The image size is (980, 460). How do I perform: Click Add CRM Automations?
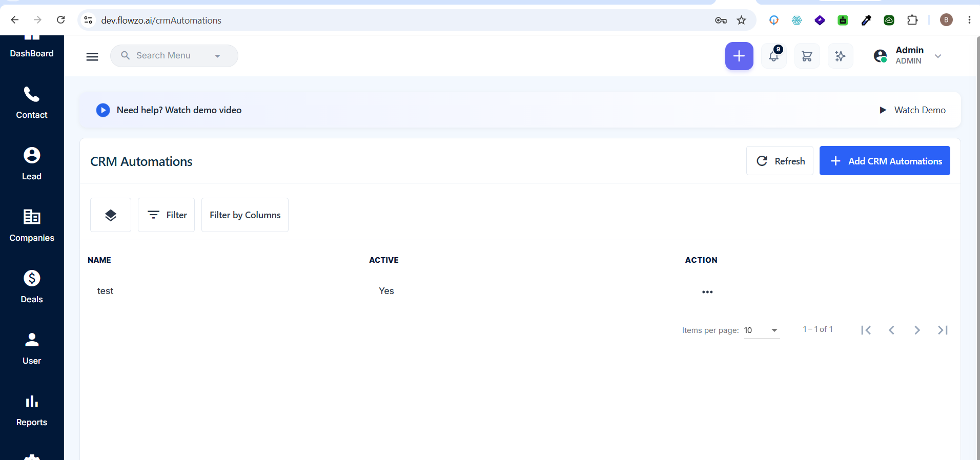pos(885,161)
